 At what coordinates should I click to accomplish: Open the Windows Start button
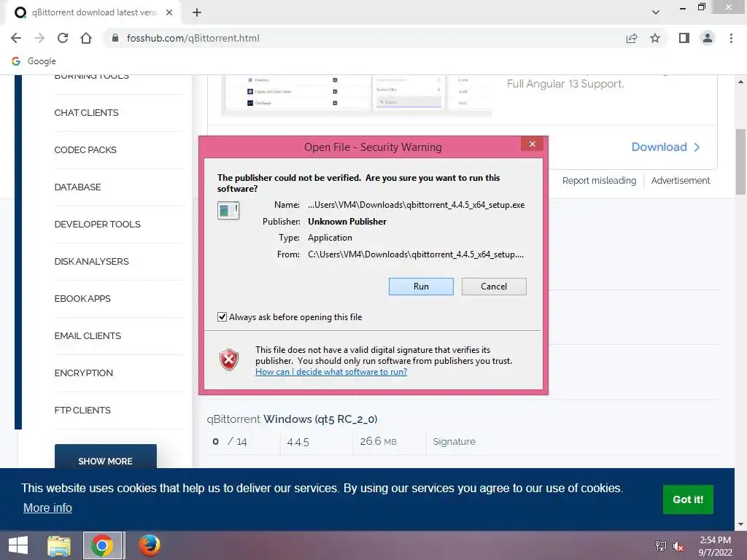18,545
